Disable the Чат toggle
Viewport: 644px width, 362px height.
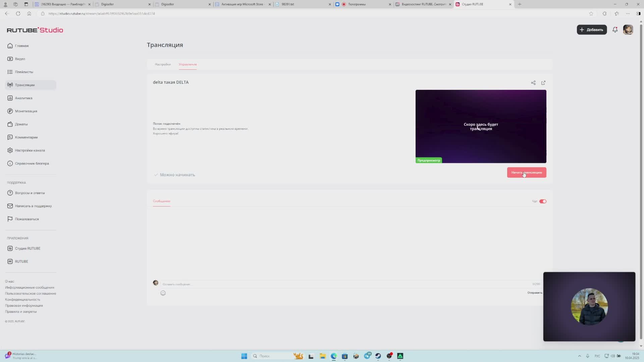(x=543, y=201)
